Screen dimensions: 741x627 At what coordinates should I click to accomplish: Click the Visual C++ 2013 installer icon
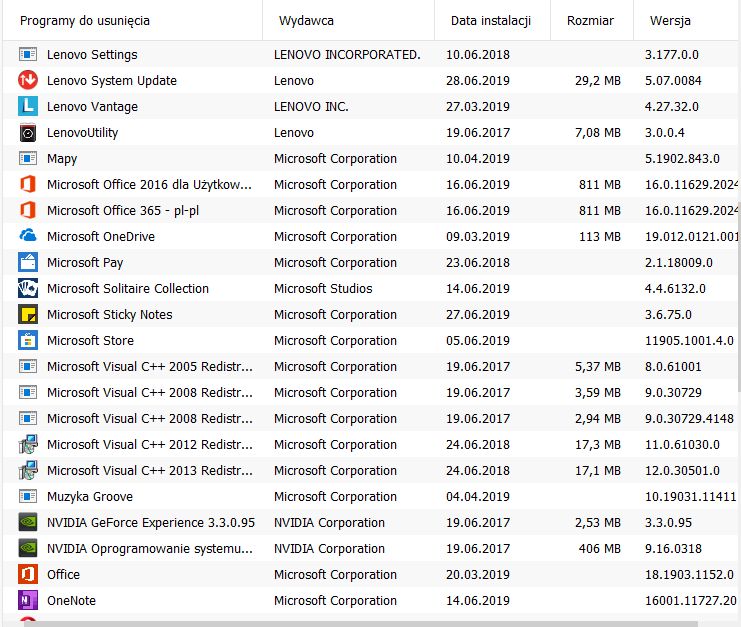[x=28, y=470]
